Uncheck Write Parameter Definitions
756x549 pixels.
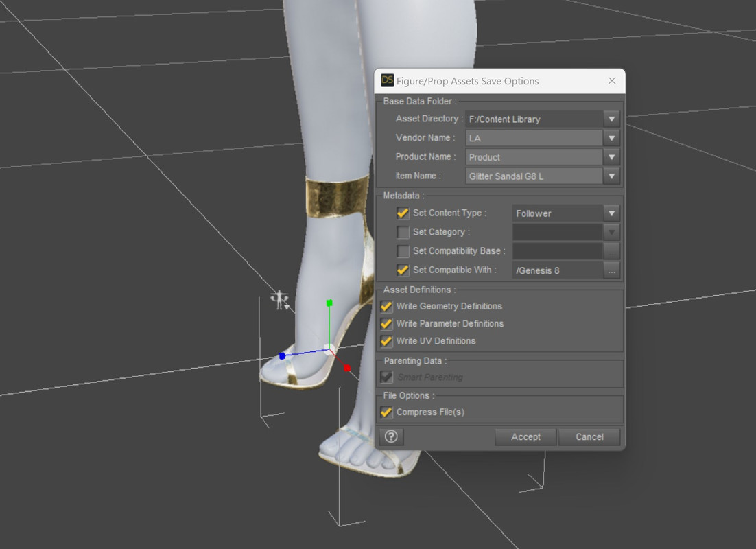(x=386, y=324)
